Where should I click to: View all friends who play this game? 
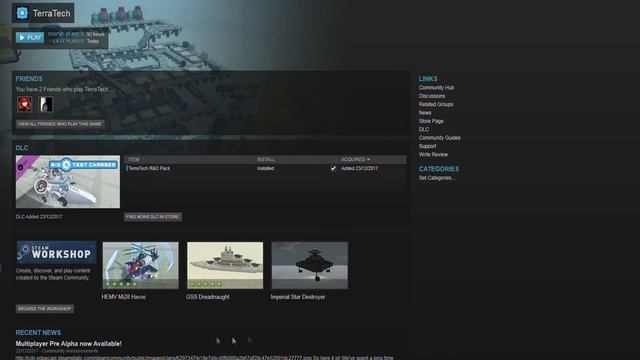pyautogui.click(x=60, y=124)
